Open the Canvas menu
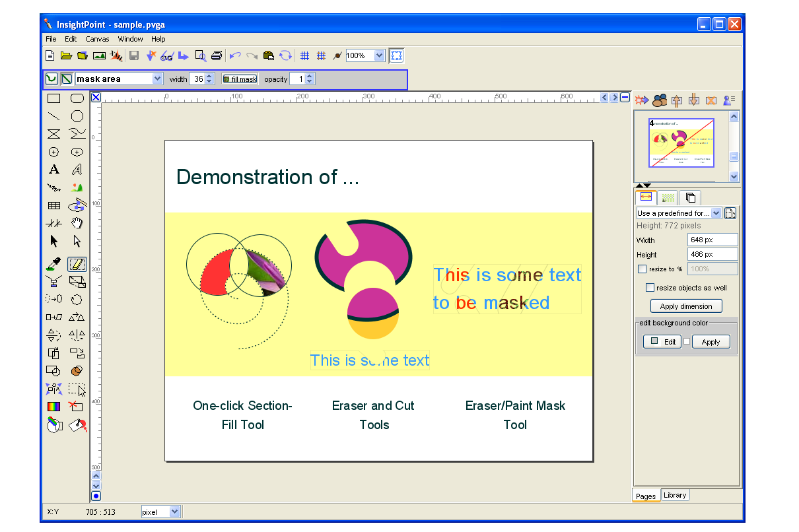799x532 pixels. tap(97, 39)
